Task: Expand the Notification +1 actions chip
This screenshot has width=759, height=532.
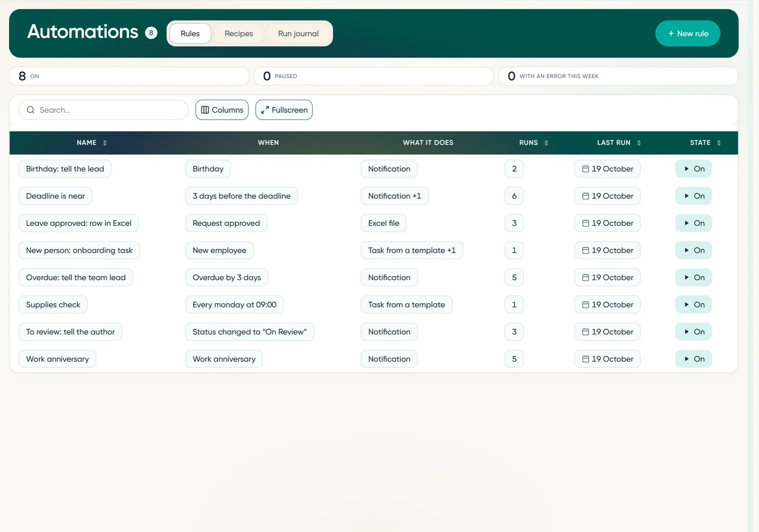Action: pyautogui.click(x=395, y=196)
